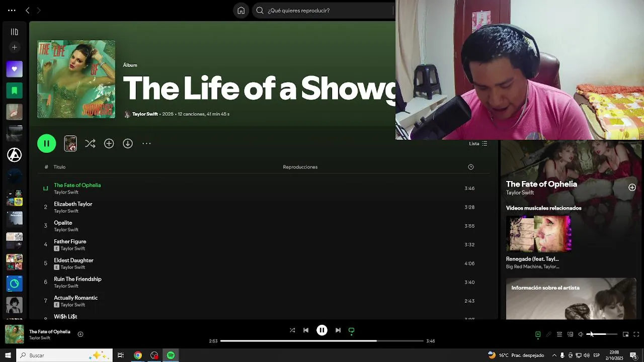
Task: Click the Título column header
Action: coord(59,167)
